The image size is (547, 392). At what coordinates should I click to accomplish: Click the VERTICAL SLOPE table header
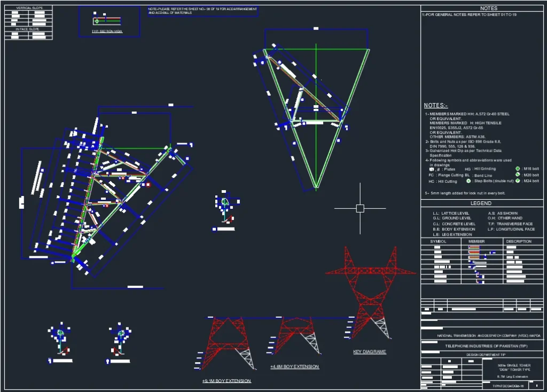pos(28,8)
